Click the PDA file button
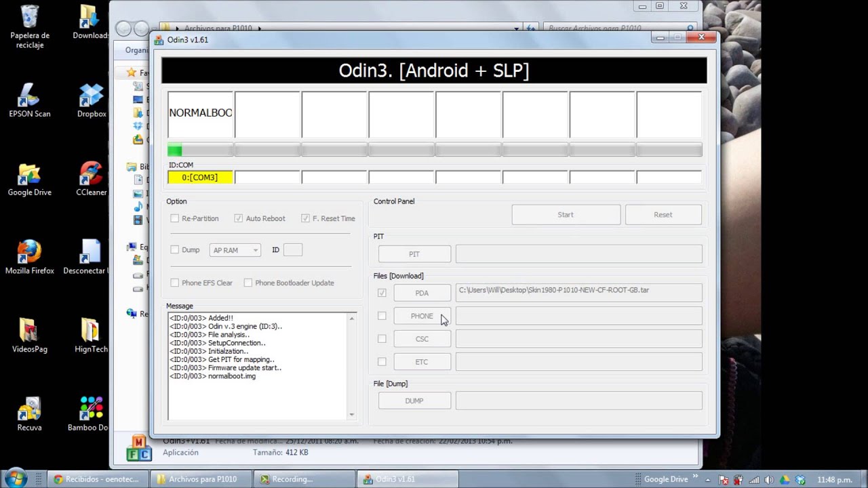The height and width of the screenshot is (488, 868). click(422, 293)
